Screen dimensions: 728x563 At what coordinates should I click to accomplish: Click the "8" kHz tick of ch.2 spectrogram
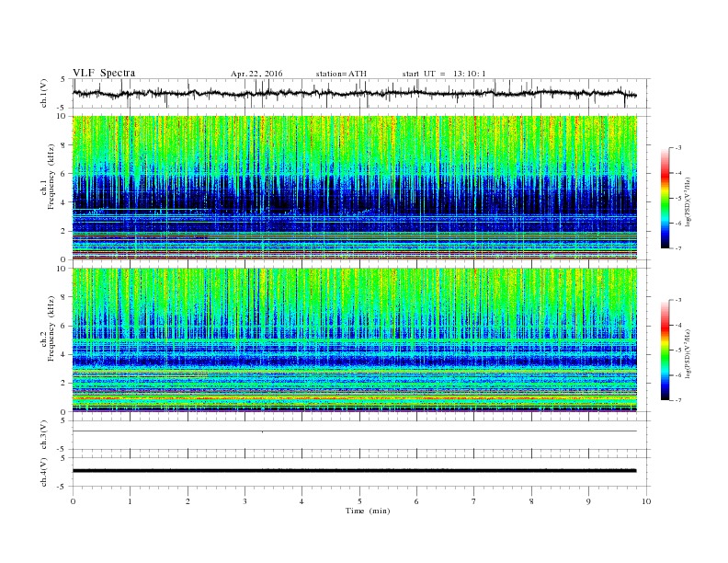(64, 297)
